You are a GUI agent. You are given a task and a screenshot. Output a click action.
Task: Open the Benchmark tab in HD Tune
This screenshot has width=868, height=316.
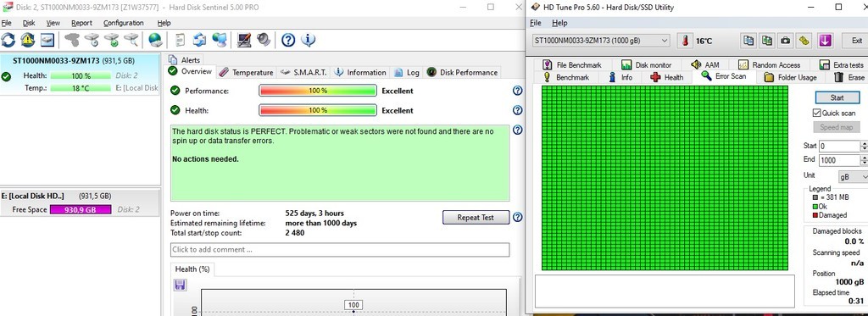(x=565, y=77)
